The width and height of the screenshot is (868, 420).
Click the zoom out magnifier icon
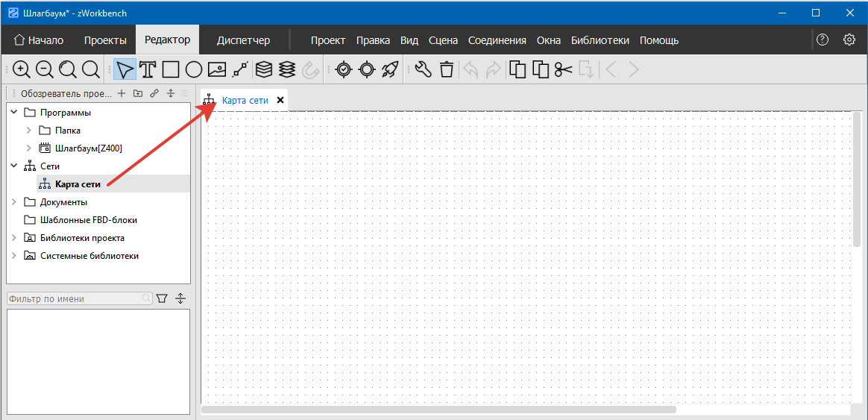pos(45,69)
